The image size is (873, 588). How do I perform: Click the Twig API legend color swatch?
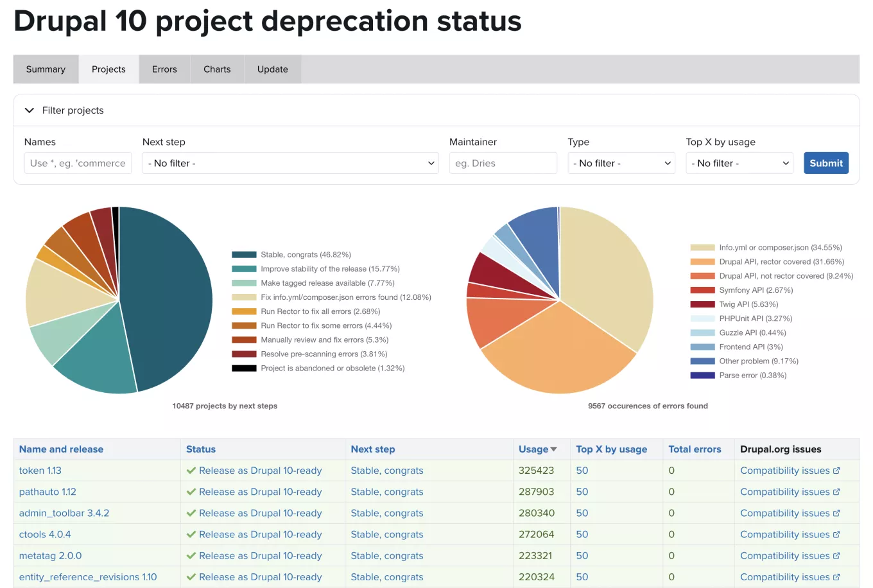[x=702, y=304]
